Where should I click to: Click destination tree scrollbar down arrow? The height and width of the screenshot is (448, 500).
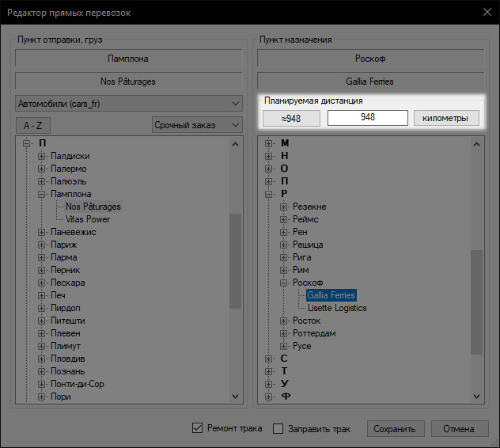tap(477, 397)
